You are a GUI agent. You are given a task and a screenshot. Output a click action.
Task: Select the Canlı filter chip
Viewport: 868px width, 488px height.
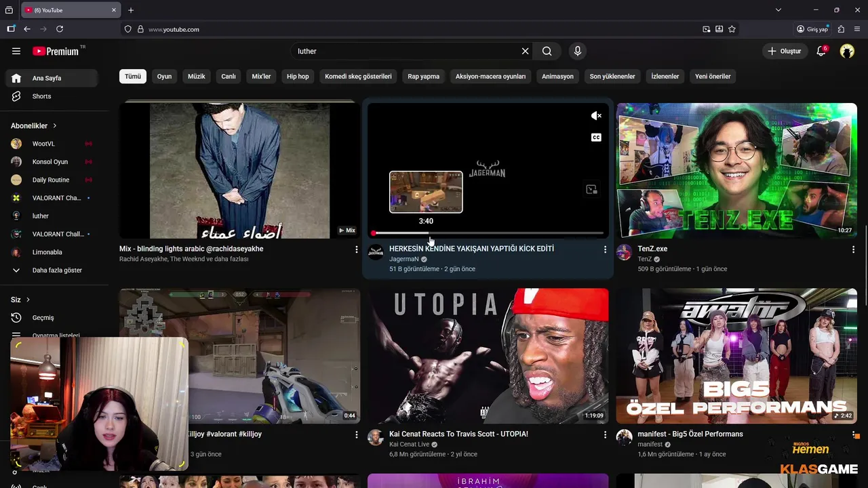point(229,77)
